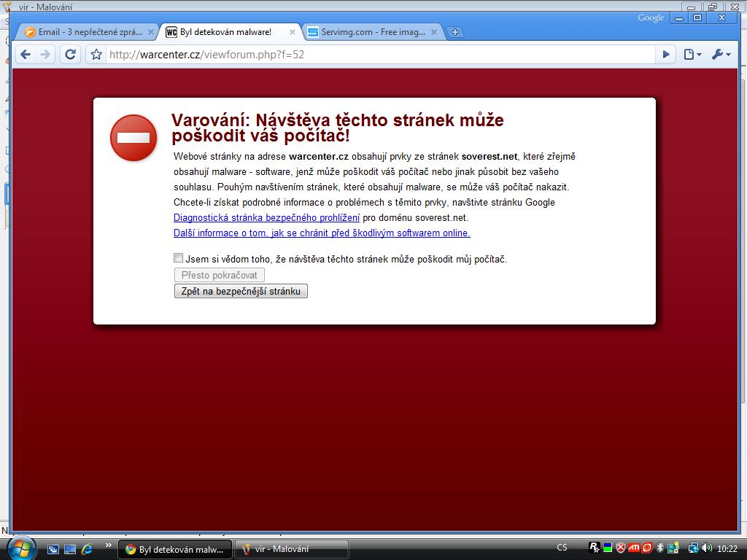747x560 pixels.
Task: Click the 10:22 system clock
Action: click(x=727, y=548)
